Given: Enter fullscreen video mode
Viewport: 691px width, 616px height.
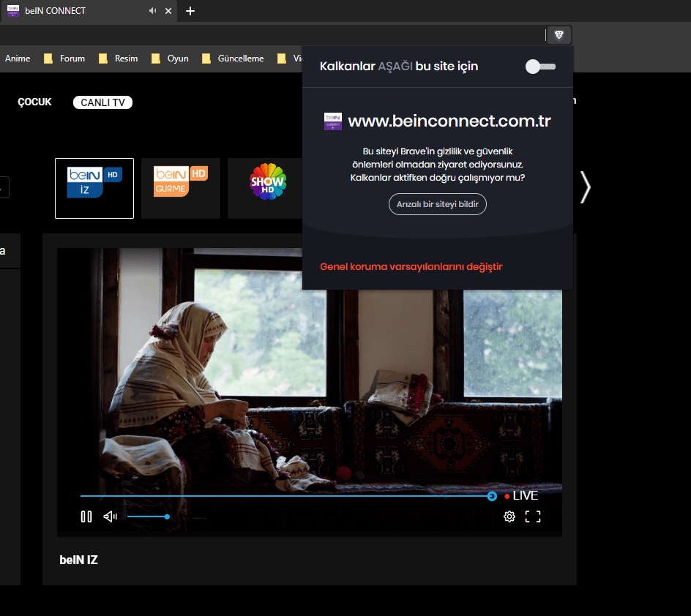Looking at the screenshot, I should click(x=533, y=517).
